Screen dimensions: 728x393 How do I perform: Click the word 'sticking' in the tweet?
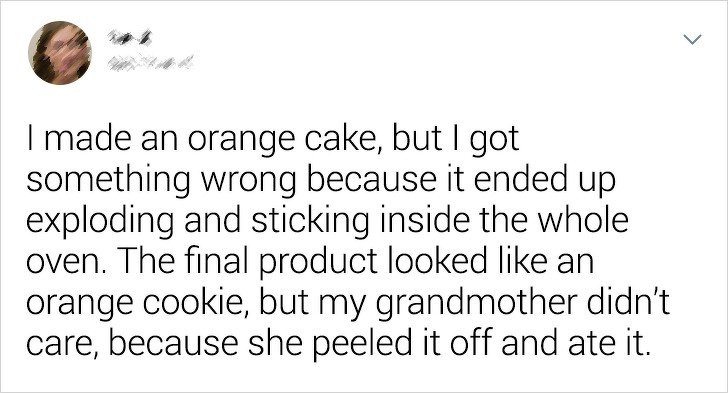tap(311, 222)
